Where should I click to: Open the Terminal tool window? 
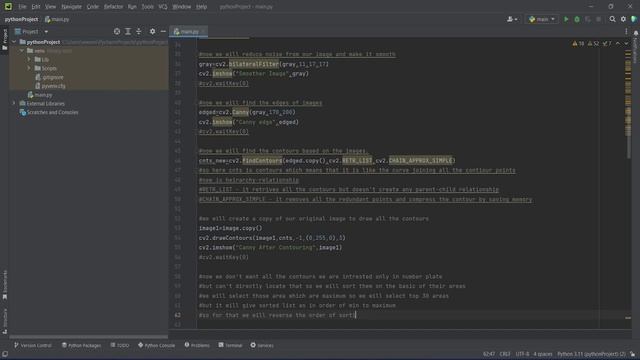click(230, 345)
